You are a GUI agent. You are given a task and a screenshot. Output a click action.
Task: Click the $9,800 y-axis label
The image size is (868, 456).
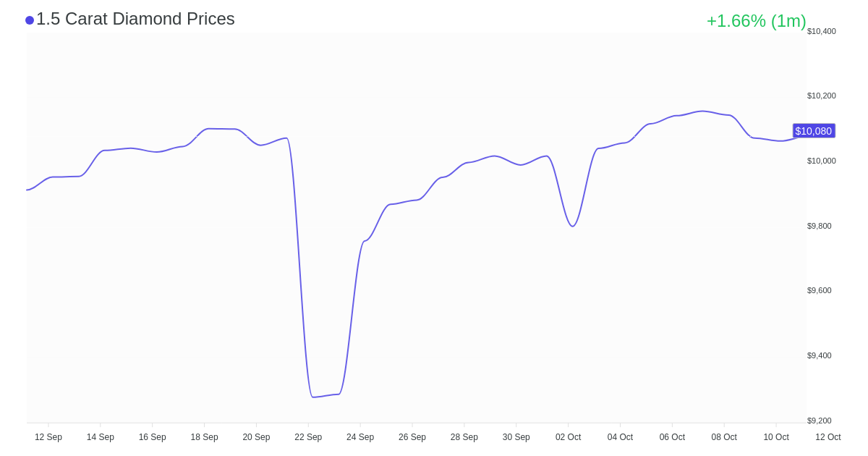pyautogui.click(x=820, y=226)
